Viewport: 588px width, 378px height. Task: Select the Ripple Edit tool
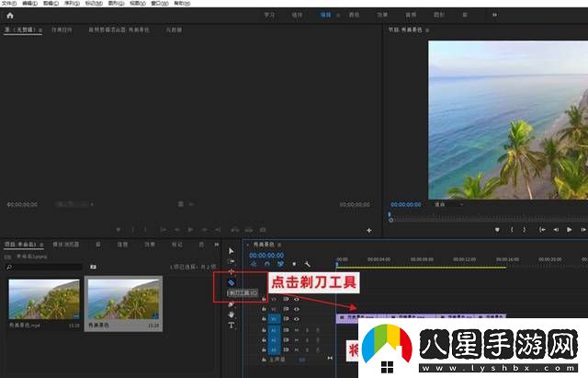coord(232,271)
